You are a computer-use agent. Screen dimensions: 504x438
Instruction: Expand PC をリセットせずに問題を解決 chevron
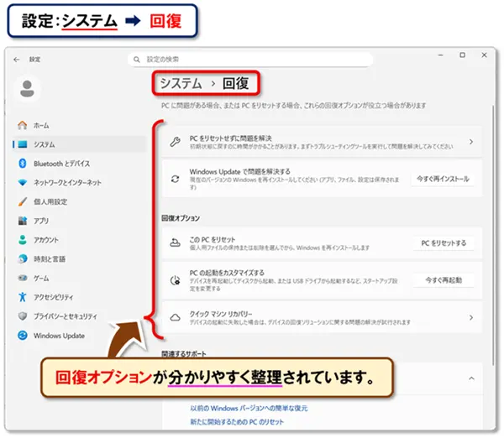471,142
